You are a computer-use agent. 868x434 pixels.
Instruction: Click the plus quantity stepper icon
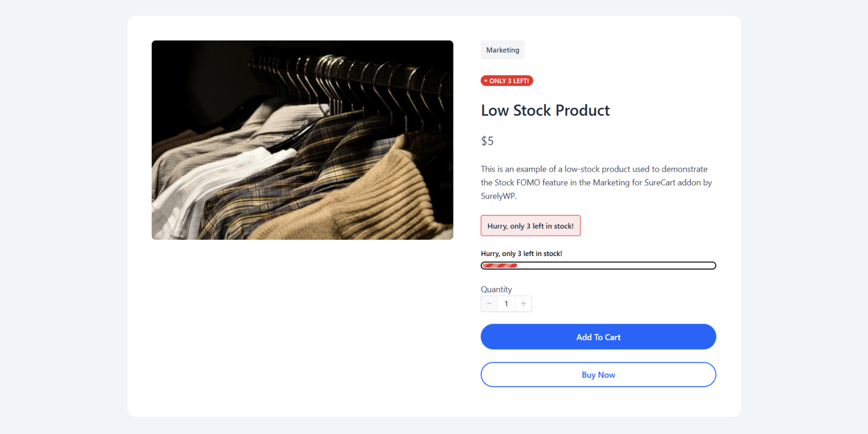pyautogui.click(x=523, y=304)
